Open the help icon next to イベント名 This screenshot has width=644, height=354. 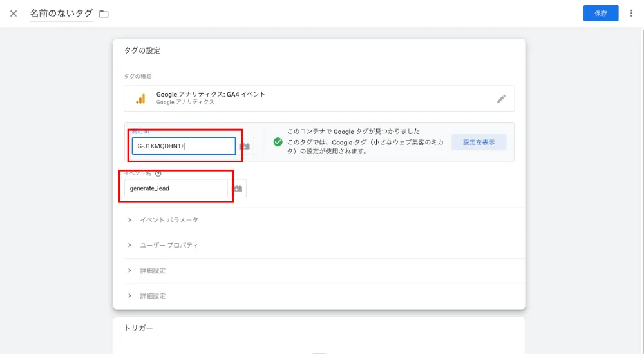coord(158,173)
